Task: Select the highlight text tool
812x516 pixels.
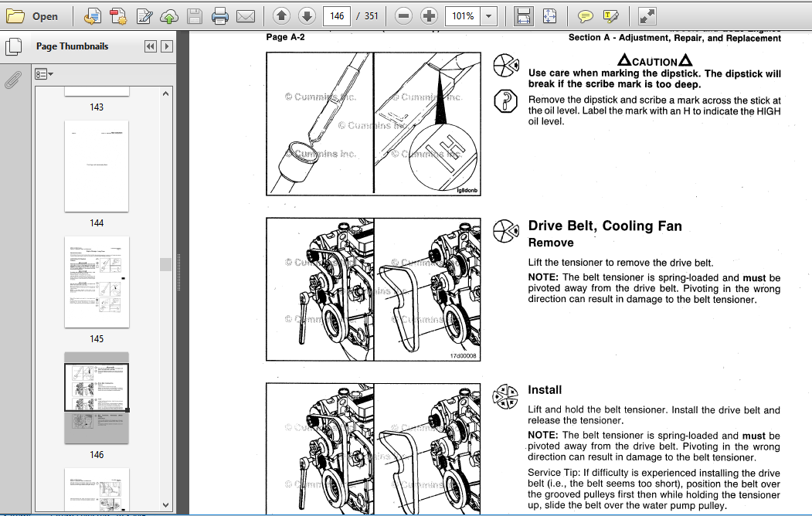Action: tap(611, 16)
